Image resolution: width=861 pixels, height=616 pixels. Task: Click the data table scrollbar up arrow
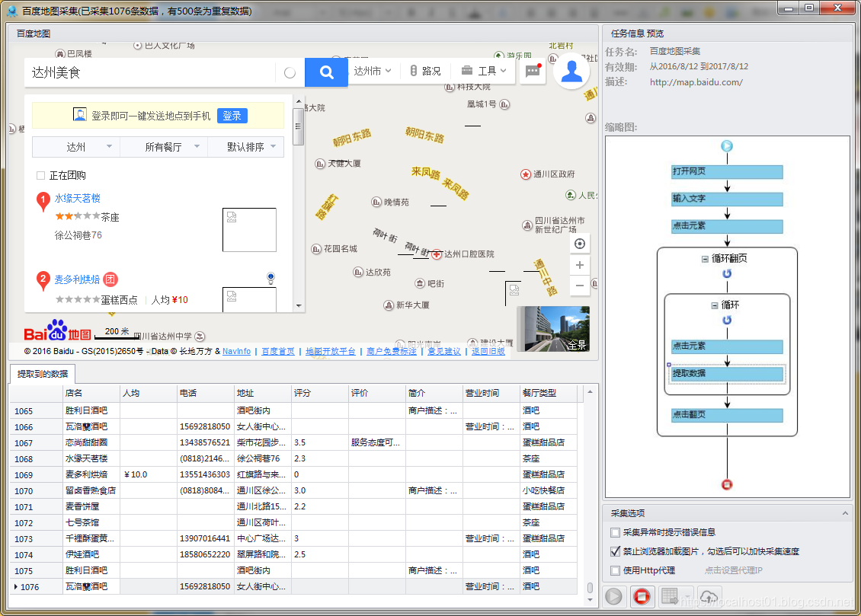(591, 392)
